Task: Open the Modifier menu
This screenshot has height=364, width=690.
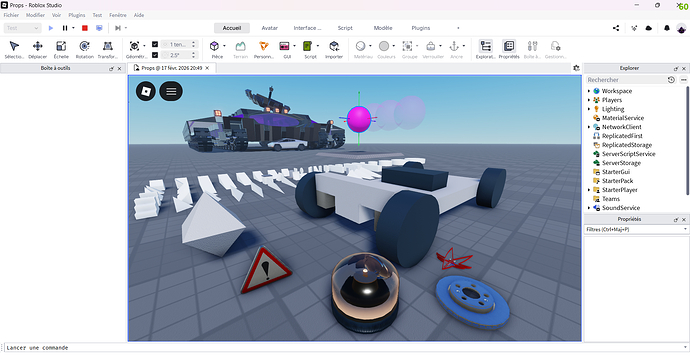Action: [x=35, y=15]
